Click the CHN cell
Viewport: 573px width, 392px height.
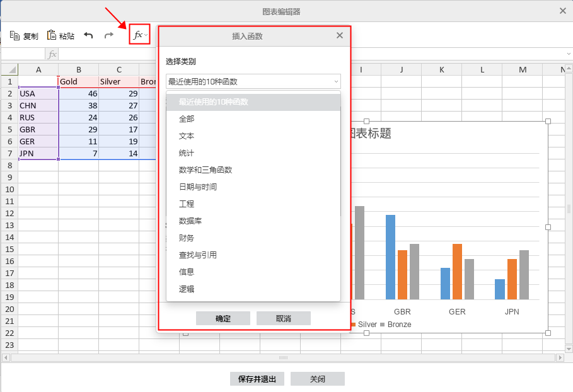click(38, 106)
